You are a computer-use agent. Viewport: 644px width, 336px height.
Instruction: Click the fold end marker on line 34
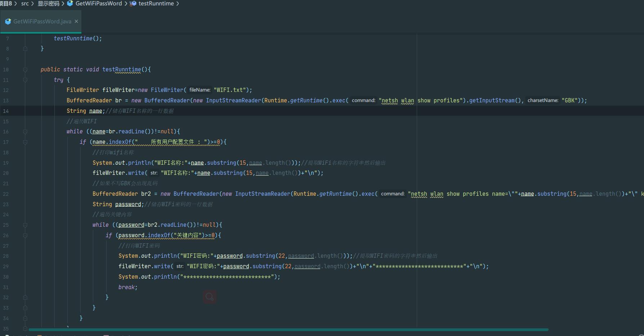[25, 319]
